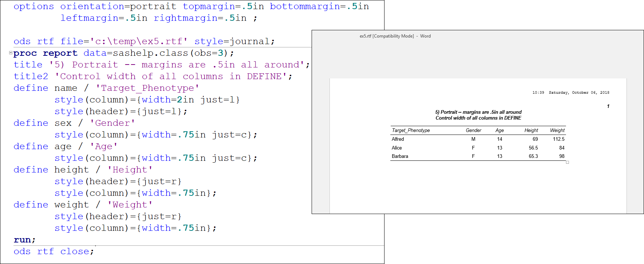Viewport: 644px width, 264px height.
Task: Click the 'Age' column header in Word table
Action: (x=500, y=130)
